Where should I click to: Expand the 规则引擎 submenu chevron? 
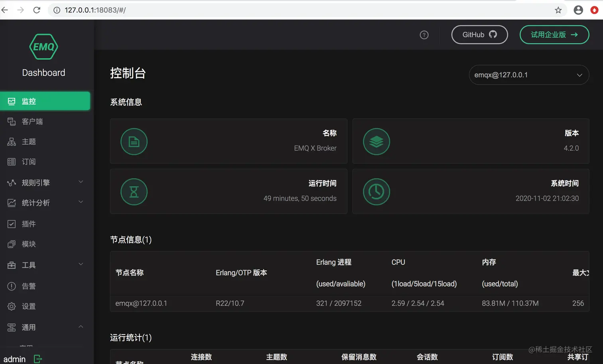[x=81, y=182]
